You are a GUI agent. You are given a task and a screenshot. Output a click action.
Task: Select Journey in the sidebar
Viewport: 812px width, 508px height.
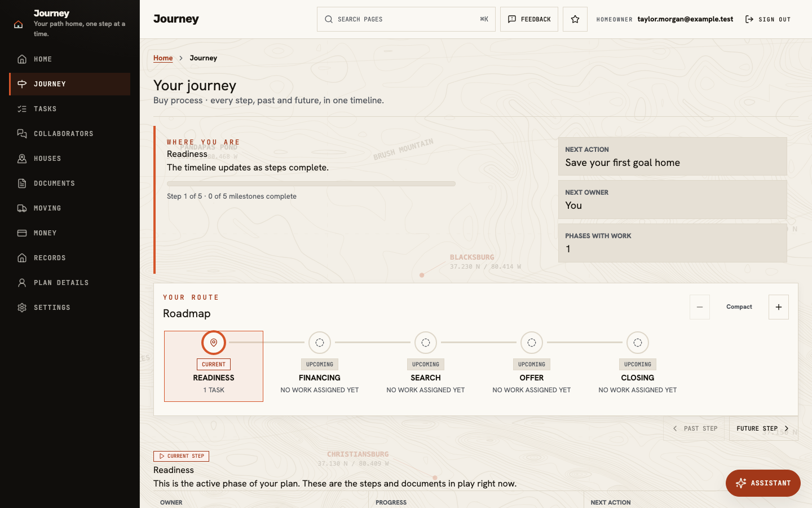(70, 84)
